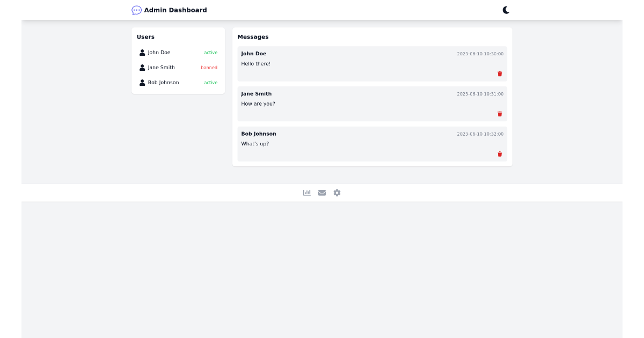
Task: Open the analytics bar chart icon
Action: pyautogui.click(x=307, y=192)
